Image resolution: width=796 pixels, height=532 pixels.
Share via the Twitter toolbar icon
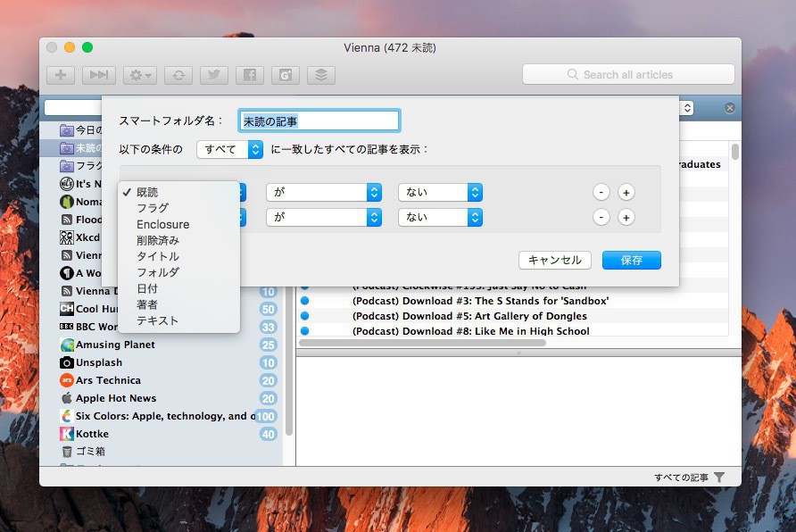pos(214,75)
